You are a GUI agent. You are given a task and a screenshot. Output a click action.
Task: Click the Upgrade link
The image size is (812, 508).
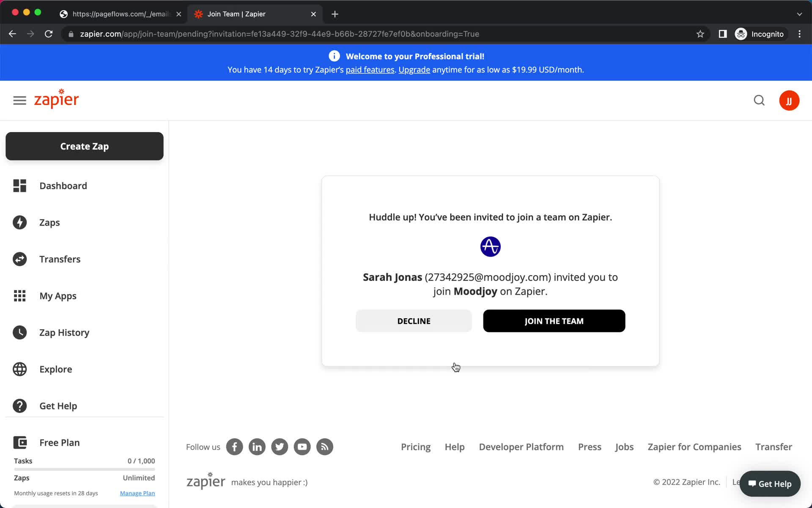point(414,70)
